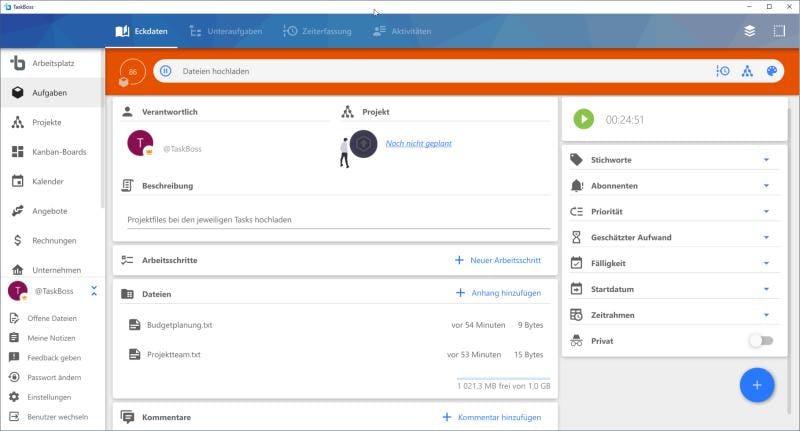800x431 pixels.
Task: Click the Zeitrahmen calendar-clock icon
Action: [577, 315]
